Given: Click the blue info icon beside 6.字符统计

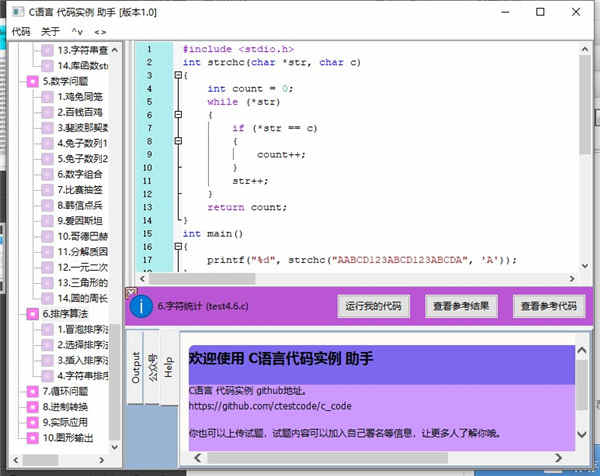Looking at the screenshot, I should (141, 306).
